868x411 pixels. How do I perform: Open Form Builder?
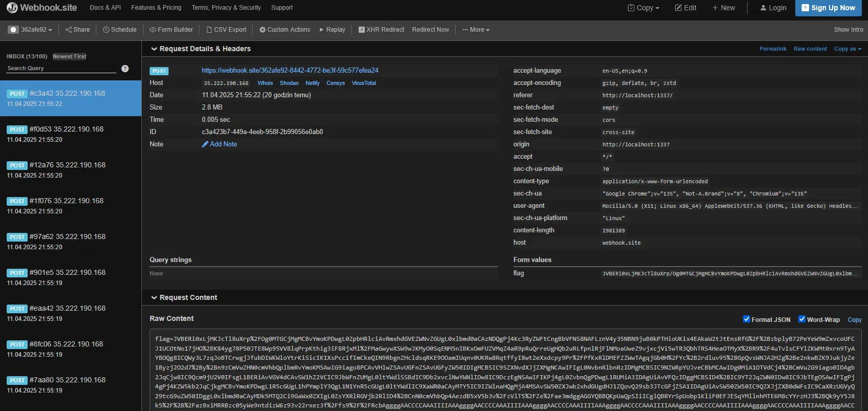tap(171, 30)
